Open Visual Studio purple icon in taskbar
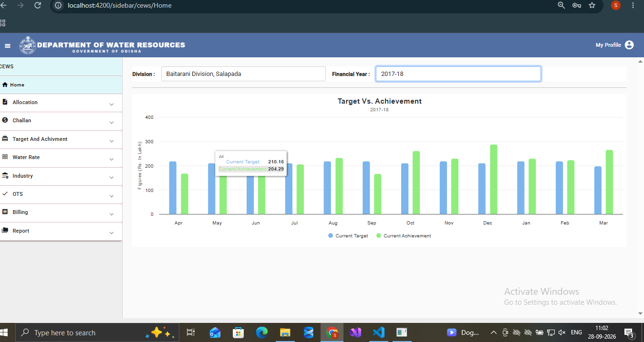This screenshot has width=644, height=342. 355,332
